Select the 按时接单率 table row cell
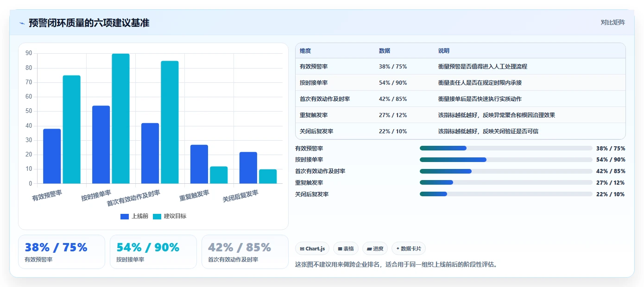644x287 pixels. pos(314,82)
